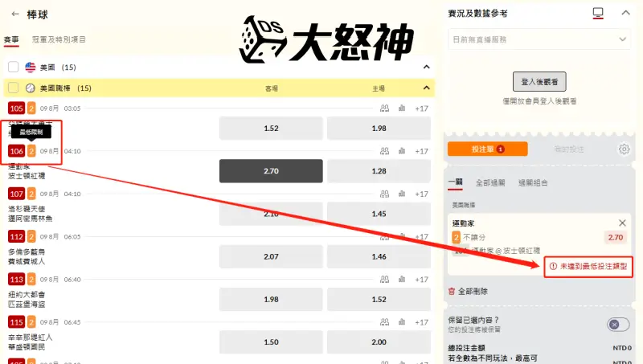Viewport: 643px width, 364px height.
Task: Click the 登入後觀看 button
Action: (x=539, y=82)
